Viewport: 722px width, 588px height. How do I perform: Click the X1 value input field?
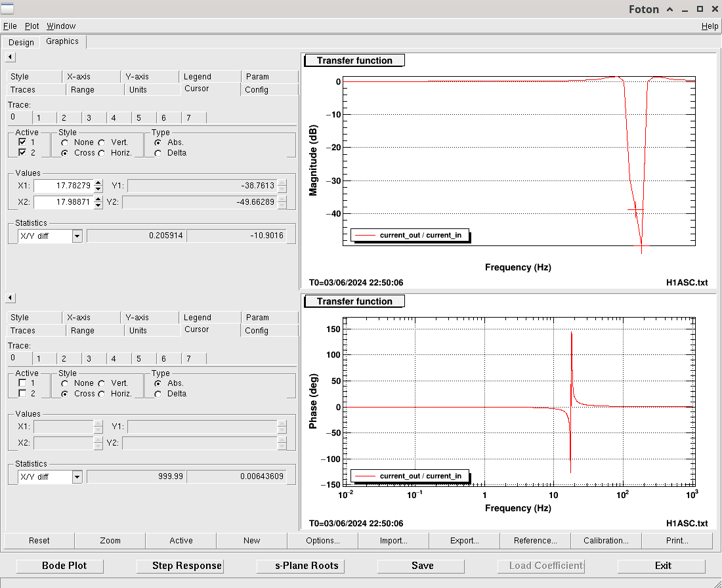click(x=63, y=186)
